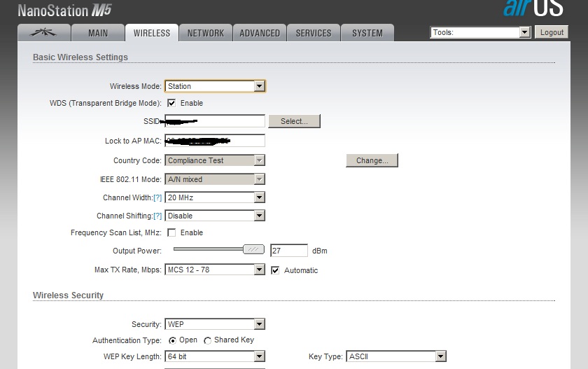
Task: Select the WIRELESS tab
Action: coord(152,33)
